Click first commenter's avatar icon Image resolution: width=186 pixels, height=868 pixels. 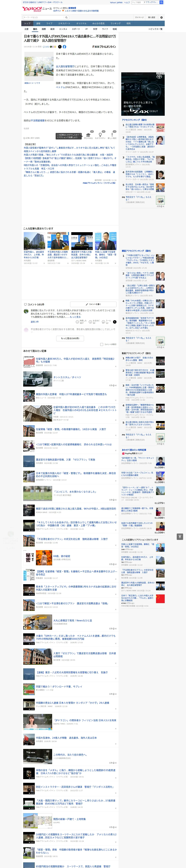pyautogui.click(x=26, y=311)
